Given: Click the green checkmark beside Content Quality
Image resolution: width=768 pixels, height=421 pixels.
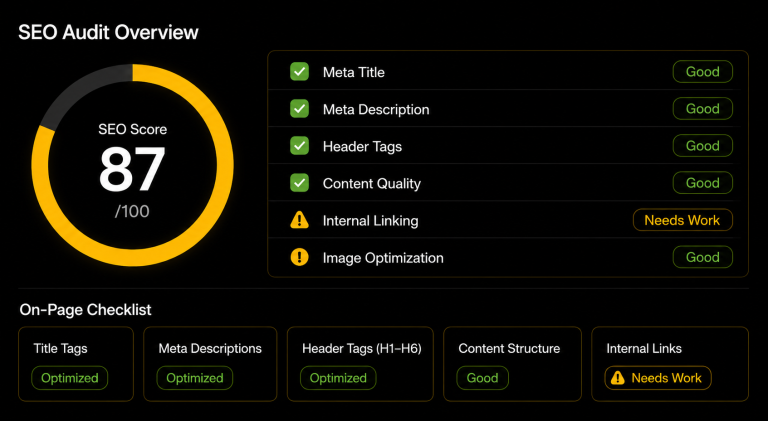Looking at the screenshot, I should pyautogui.click(x=299, y=183).
